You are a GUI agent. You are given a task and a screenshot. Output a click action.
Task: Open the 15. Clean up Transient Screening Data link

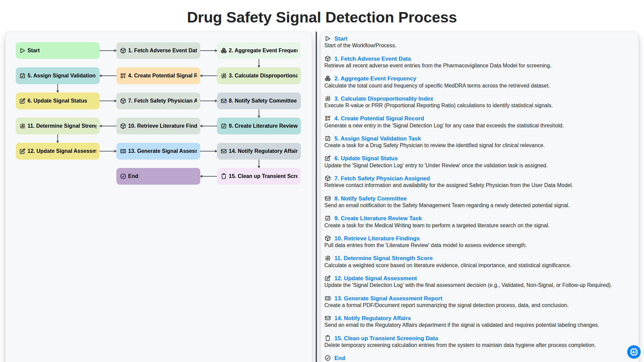(x=386, y=338)
